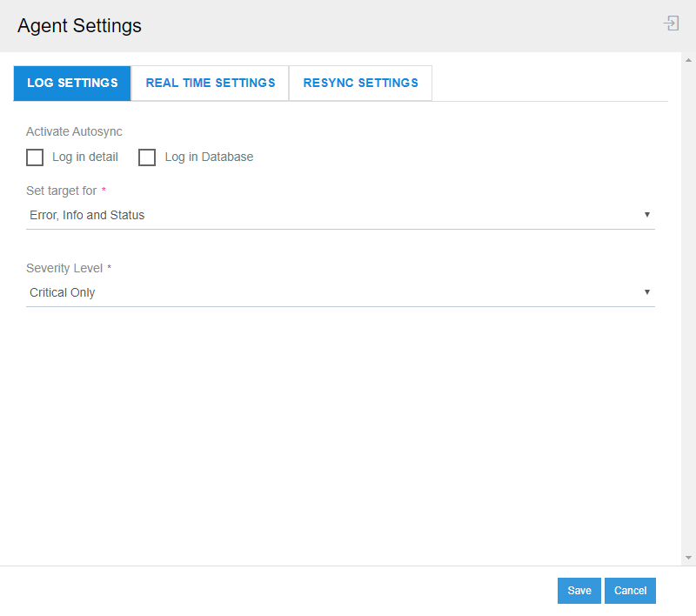
Task: Click the vertical scrollbar track
Action: click(x=688, y=305)
